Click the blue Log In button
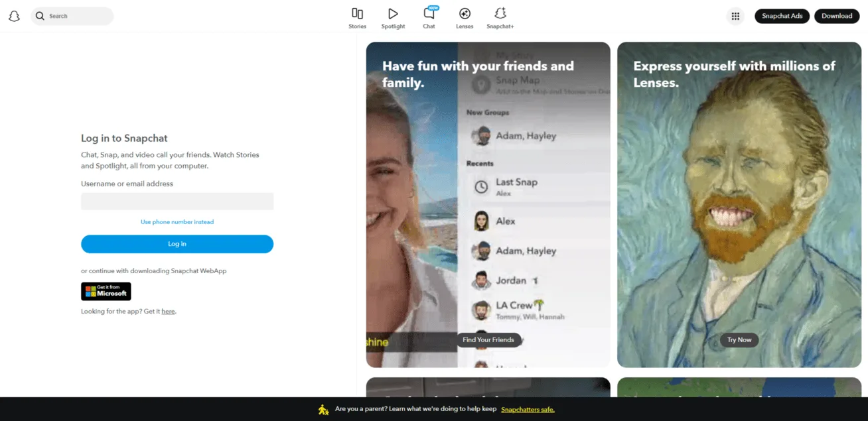 click(x=177, y=244)
